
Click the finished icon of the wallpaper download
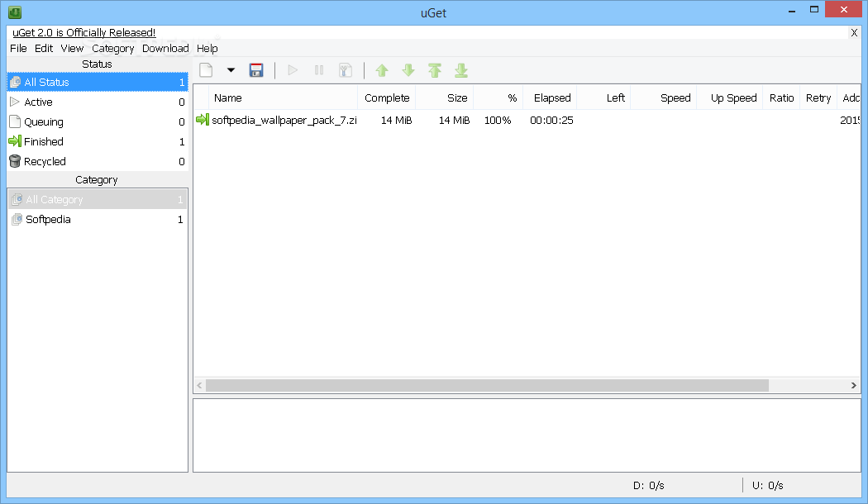click(x=203, y=120)
